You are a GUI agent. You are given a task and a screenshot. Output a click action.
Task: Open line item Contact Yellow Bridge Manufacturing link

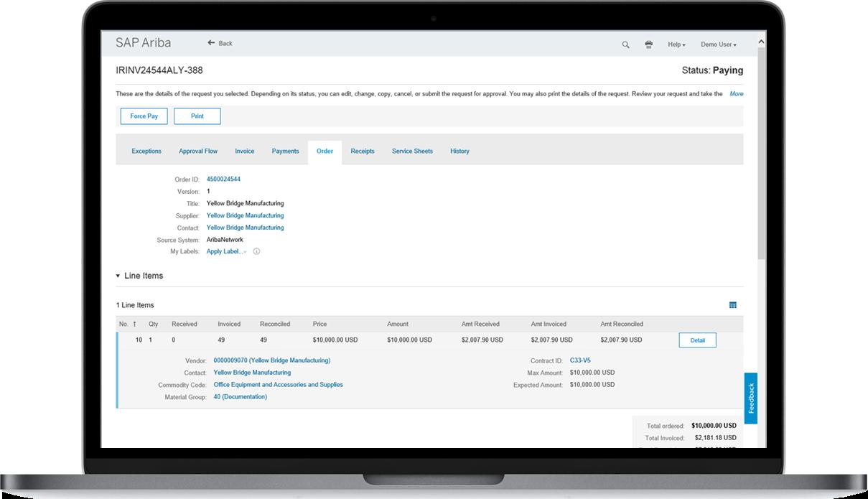pyautogui.click(x=252, y=373)
